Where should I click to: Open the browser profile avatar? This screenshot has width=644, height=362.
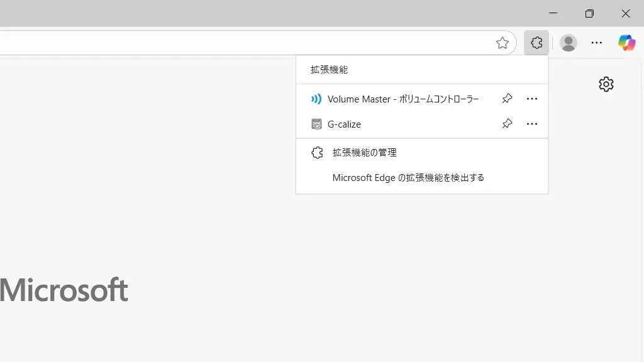point(568,43)
